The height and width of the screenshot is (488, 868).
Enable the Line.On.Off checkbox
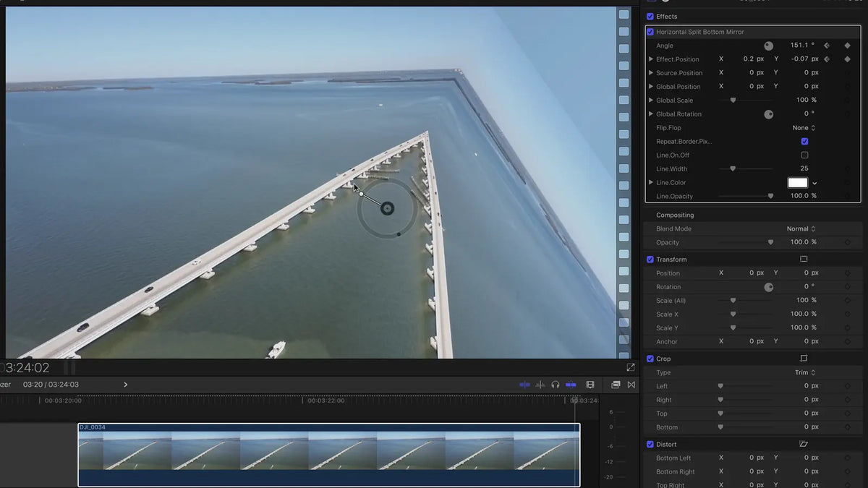click(x=804, y=155)
